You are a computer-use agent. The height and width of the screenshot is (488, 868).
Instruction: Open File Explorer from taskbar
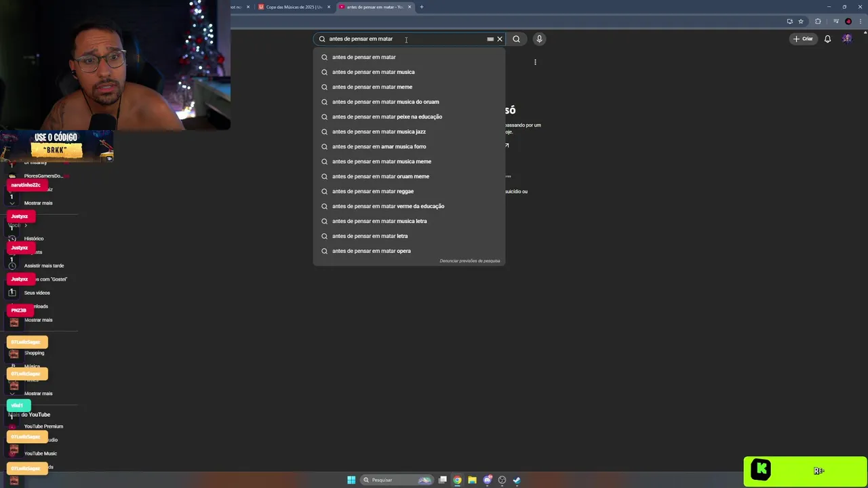473,480
